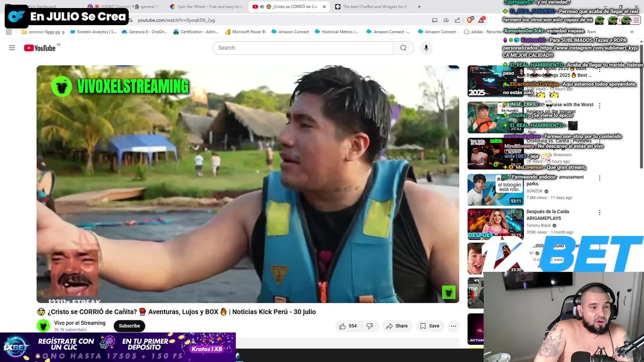This screenshot has height=362, width=644.
Task: Switch to the Spin the Wheel tab
Action: click(206, 7)
